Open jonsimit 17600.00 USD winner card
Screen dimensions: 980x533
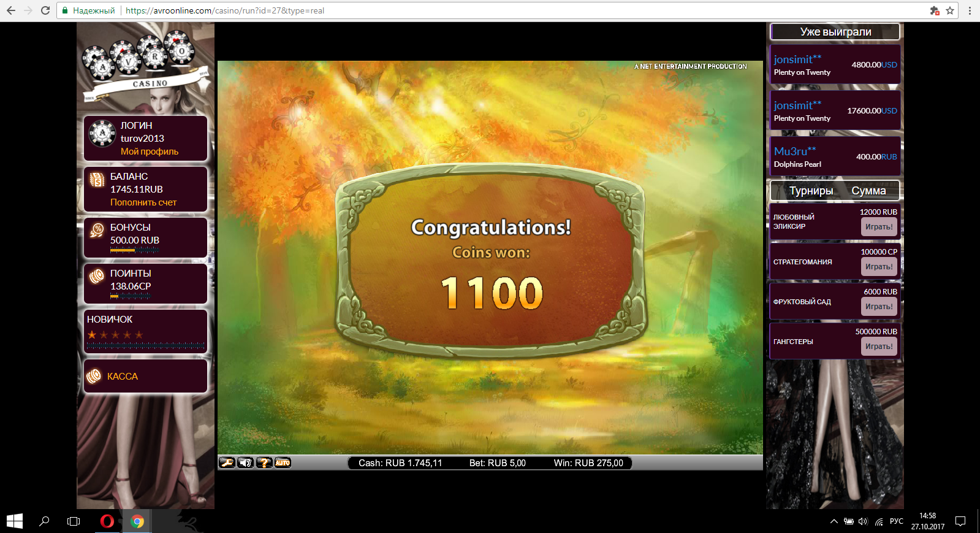[835, 110]
